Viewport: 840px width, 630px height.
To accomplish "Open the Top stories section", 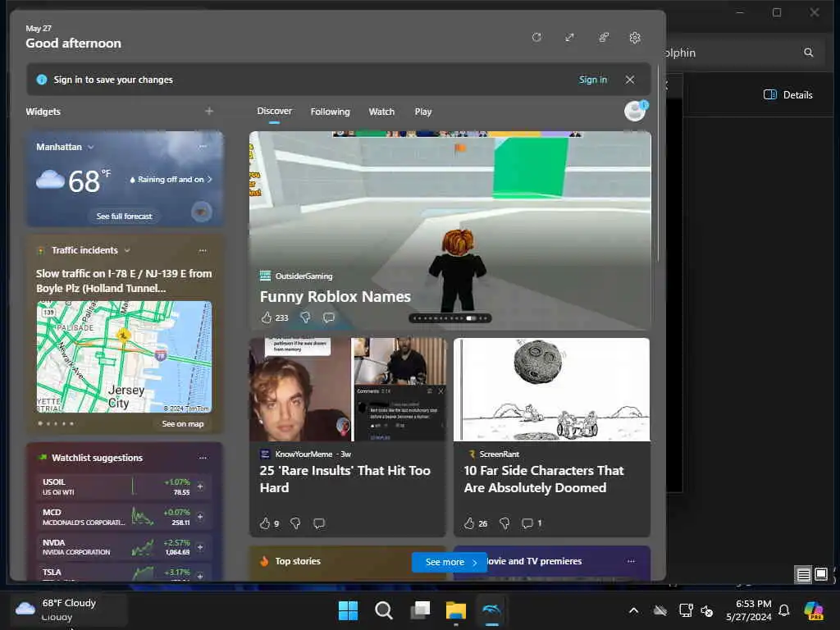I will pyautogui.click(x=297, y=561).
